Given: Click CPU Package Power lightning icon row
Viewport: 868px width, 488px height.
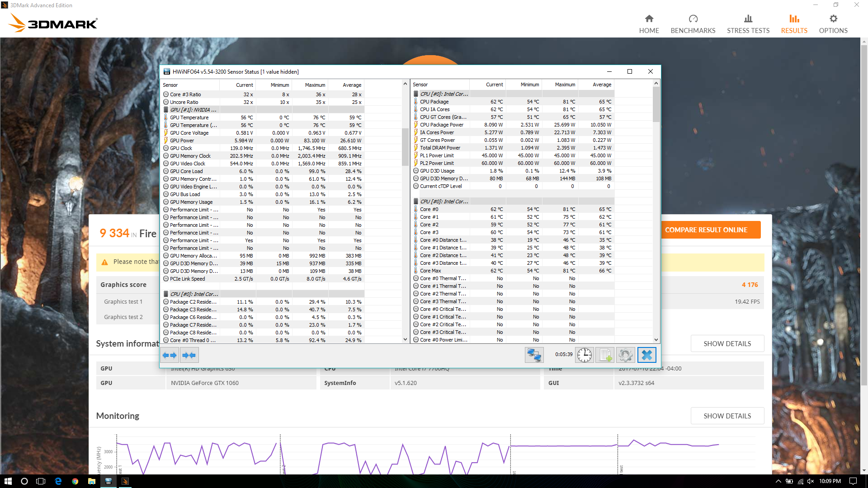Looking at the screenshot, I should [x=513, y=125].
